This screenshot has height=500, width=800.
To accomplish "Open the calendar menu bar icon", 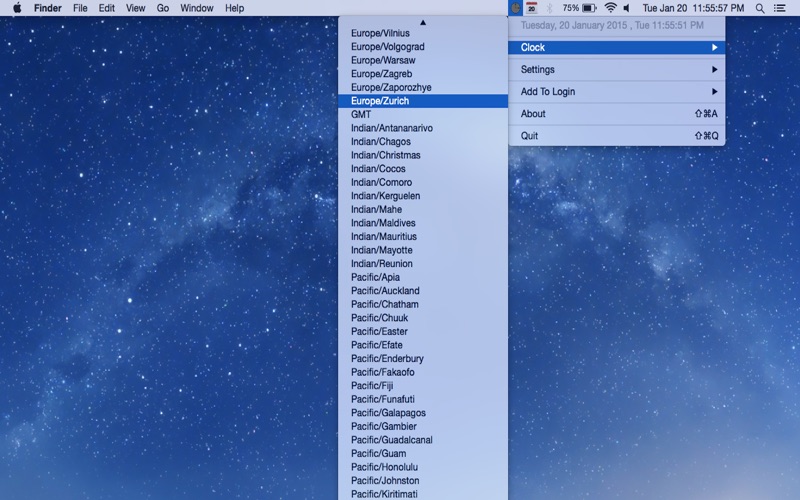I will pos(532,8).
